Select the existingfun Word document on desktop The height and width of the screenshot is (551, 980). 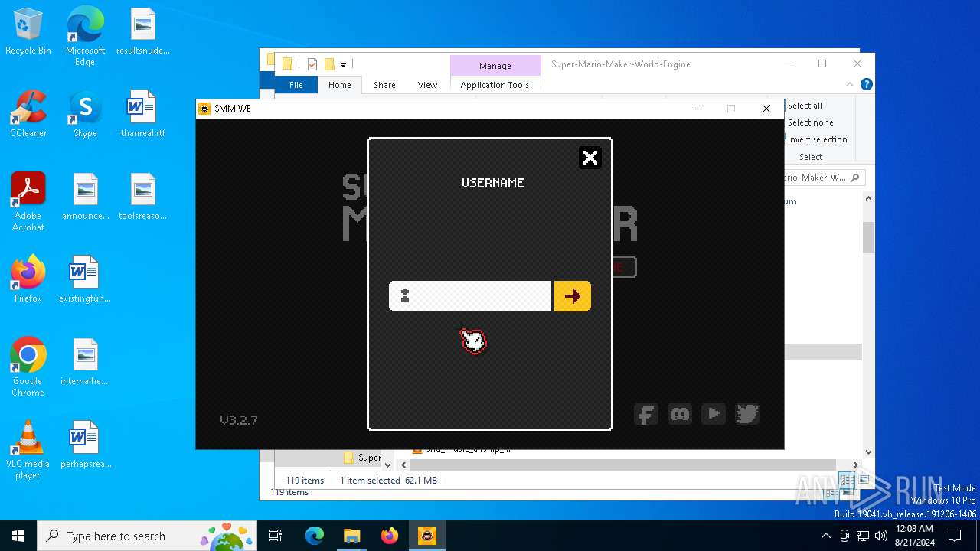tap(85, 279)
